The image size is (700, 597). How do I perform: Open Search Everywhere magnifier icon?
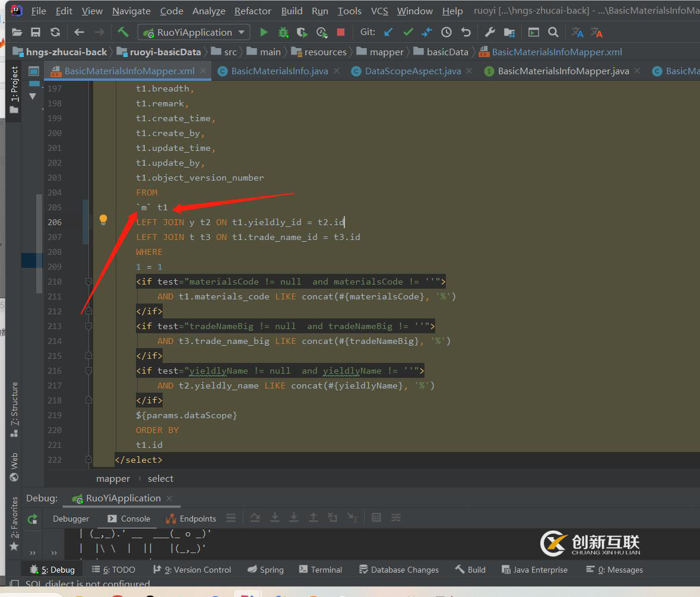click(553, 32)
